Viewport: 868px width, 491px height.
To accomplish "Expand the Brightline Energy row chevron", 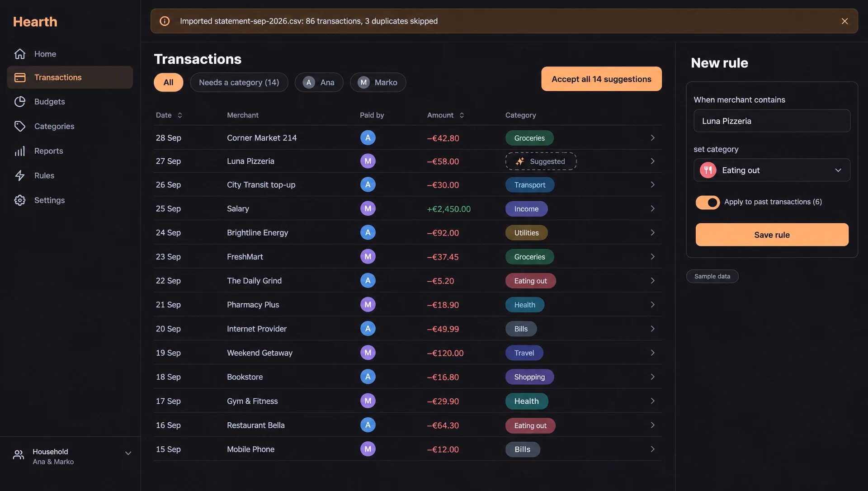I will click(x=652, y=233).
